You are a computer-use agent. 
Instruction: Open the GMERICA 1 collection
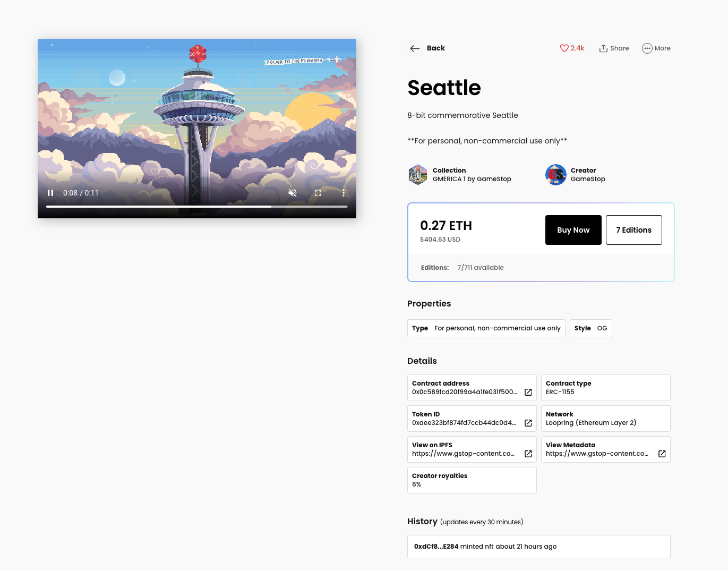click(x=472, y=174)
